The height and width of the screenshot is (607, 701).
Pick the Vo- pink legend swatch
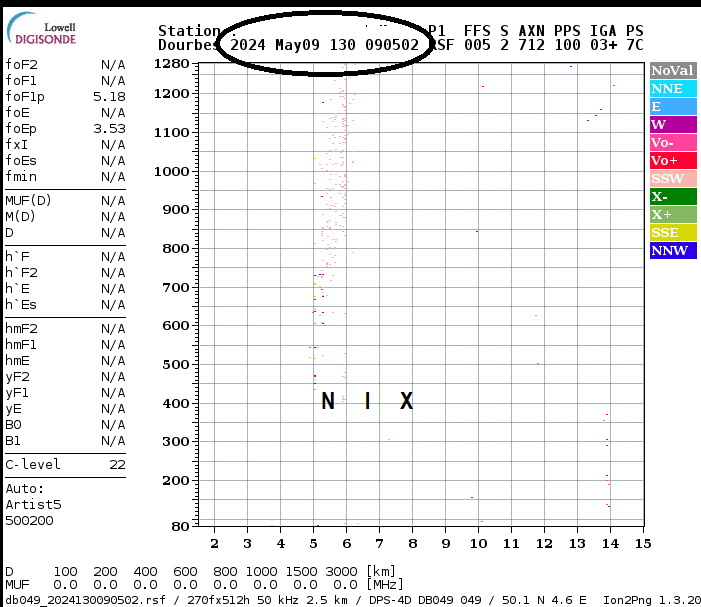pyautogui.click(x=672, y=143)
